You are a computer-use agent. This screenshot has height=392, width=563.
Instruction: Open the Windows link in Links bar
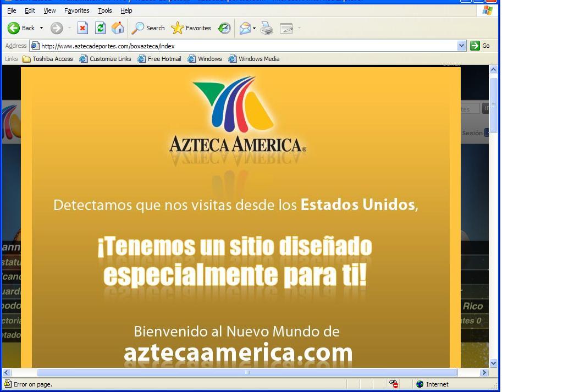pyautogui.click(x=205, y=59)
